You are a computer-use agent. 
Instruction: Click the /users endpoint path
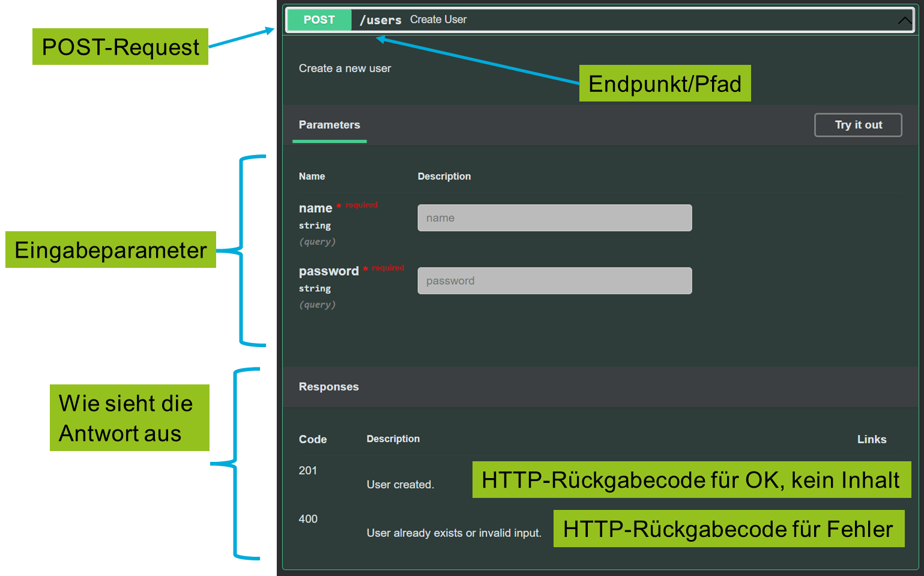pos(380,20)
